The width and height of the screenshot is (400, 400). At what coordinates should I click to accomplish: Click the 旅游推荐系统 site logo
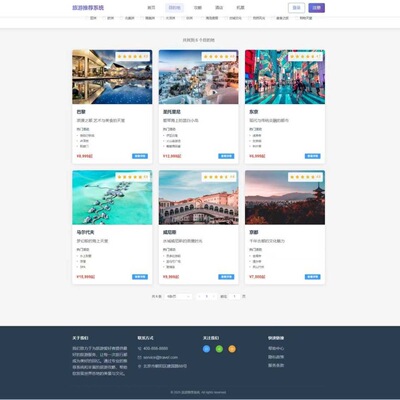(88, 8)
